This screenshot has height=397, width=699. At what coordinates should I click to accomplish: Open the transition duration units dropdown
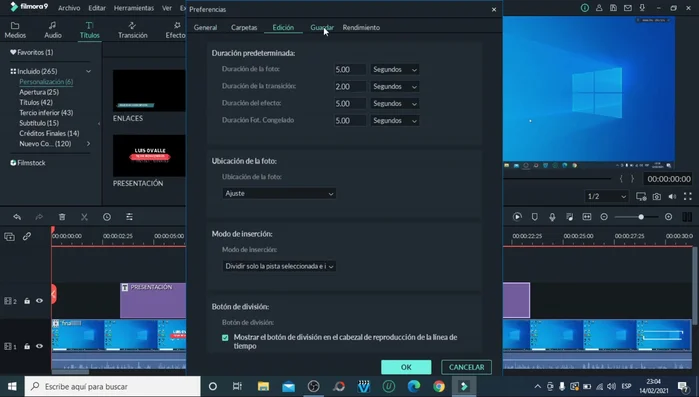coord(395,86)
